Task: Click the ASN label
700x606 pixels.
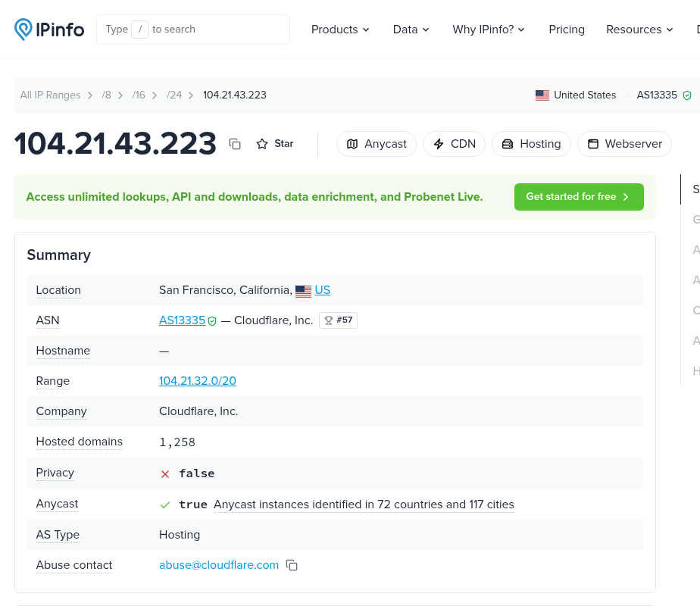Action: 48,320
